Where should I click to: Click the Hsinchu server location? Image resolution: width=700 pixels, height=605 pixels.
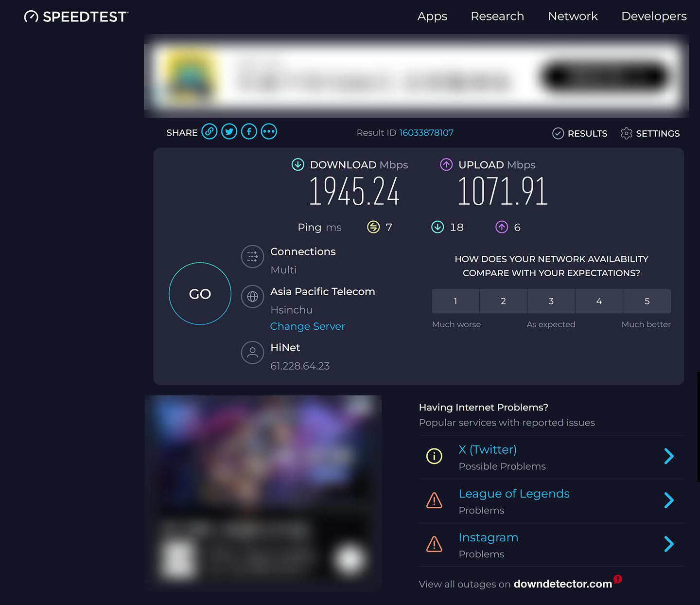point(291,310)
